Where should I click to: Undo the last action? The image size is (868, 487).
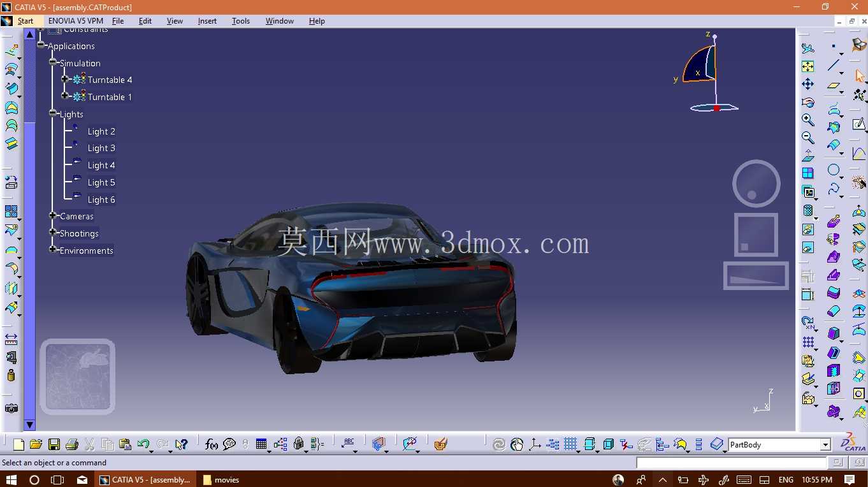pos(143,444)
